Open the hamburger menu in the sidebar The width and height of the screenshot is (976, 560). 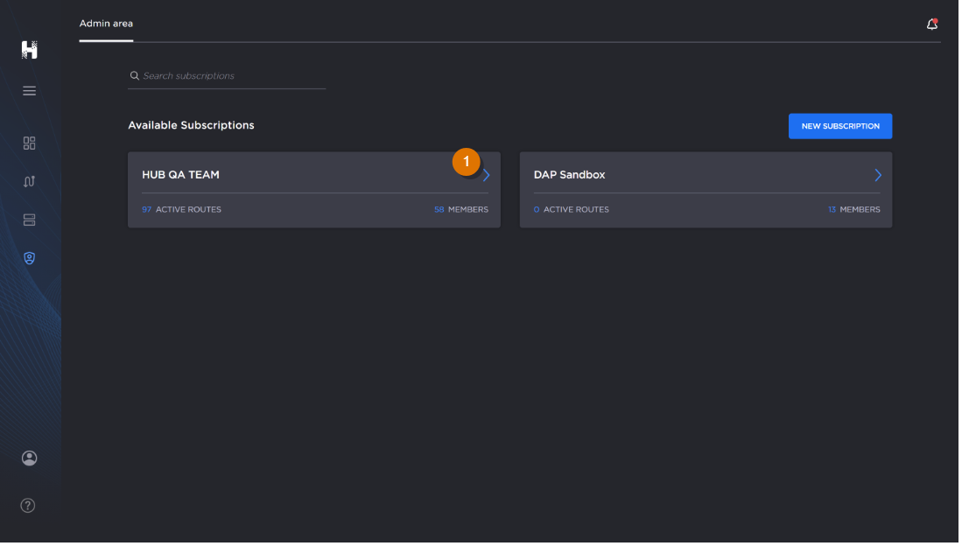[x=29, y=91]
